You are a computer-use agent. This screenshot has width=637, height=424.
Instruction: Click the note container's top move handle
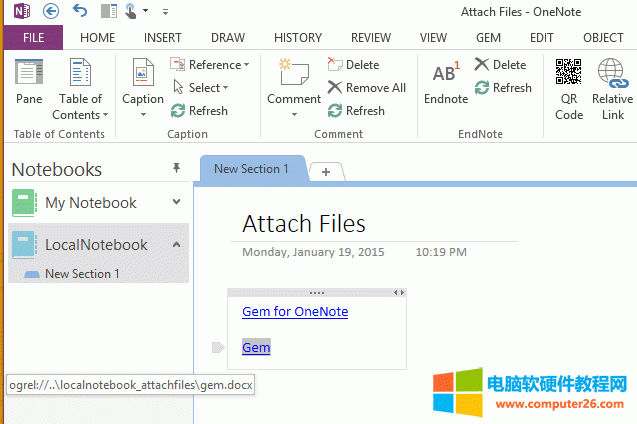click(316, 293)
